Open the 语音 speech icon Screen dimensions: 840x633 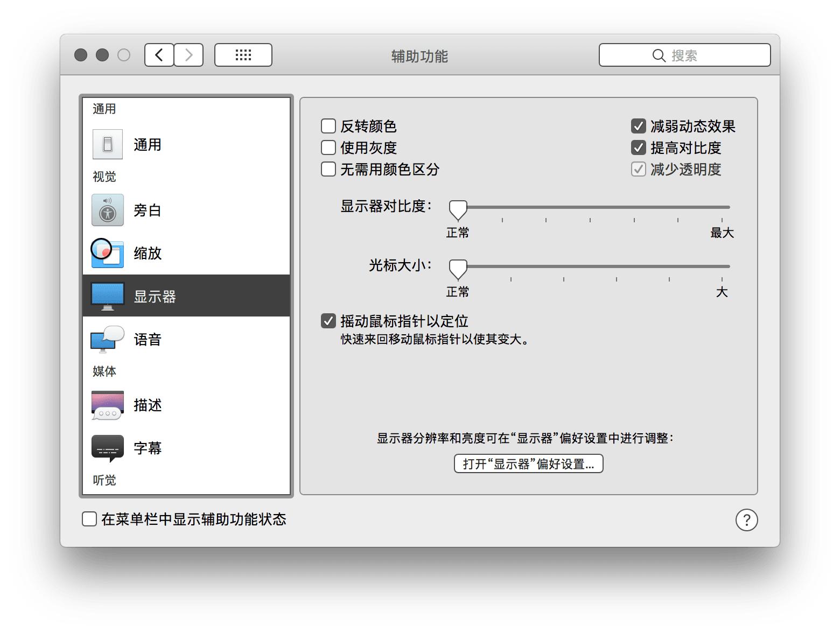click(108, 339)
